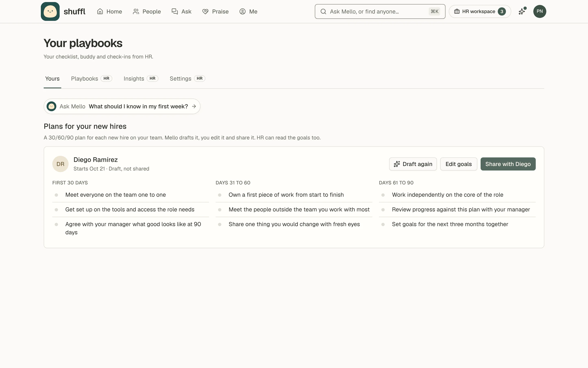
Task: Select goal Get set up on the tools
Action: [130, 210]
